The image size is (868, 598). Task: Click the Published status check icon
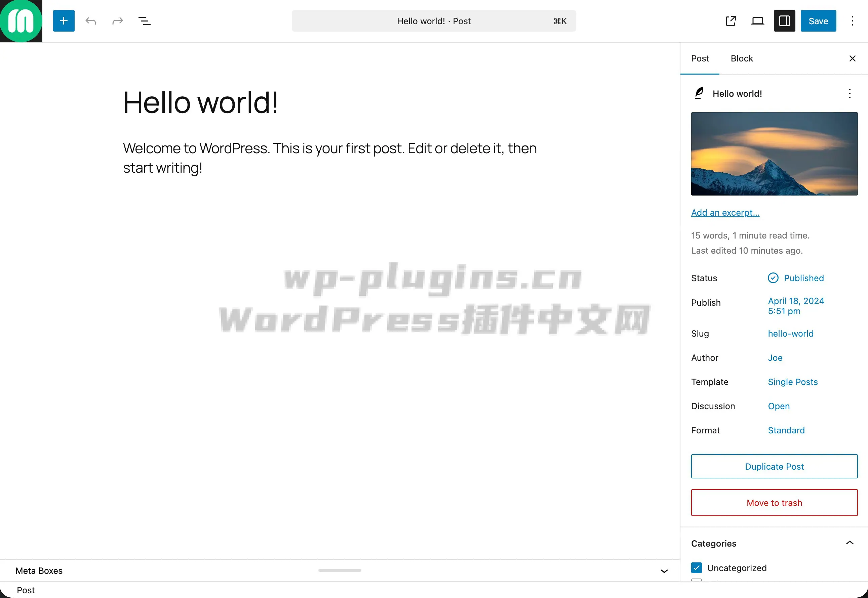773,278
